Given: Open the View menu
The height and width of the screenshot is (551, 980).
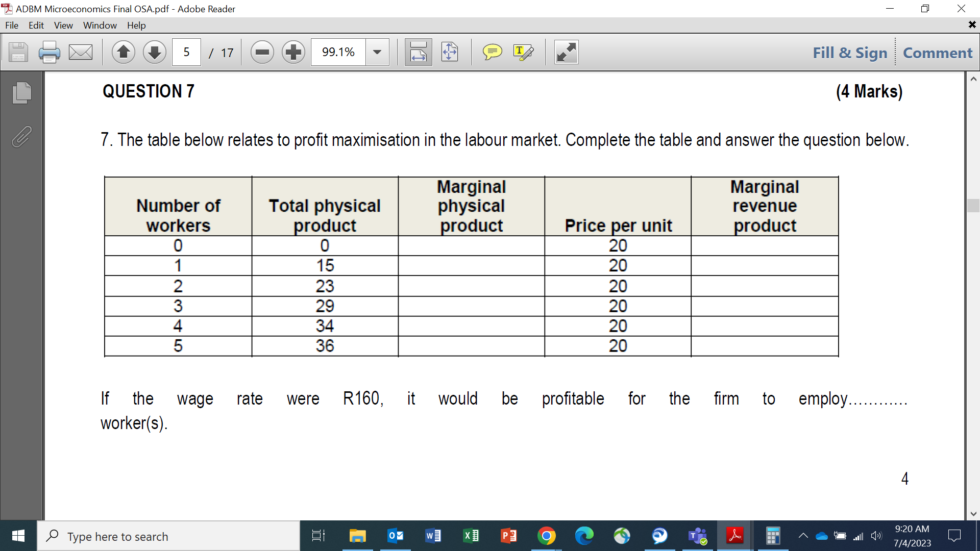Looking at the screenshot, I should click(63, 25).
